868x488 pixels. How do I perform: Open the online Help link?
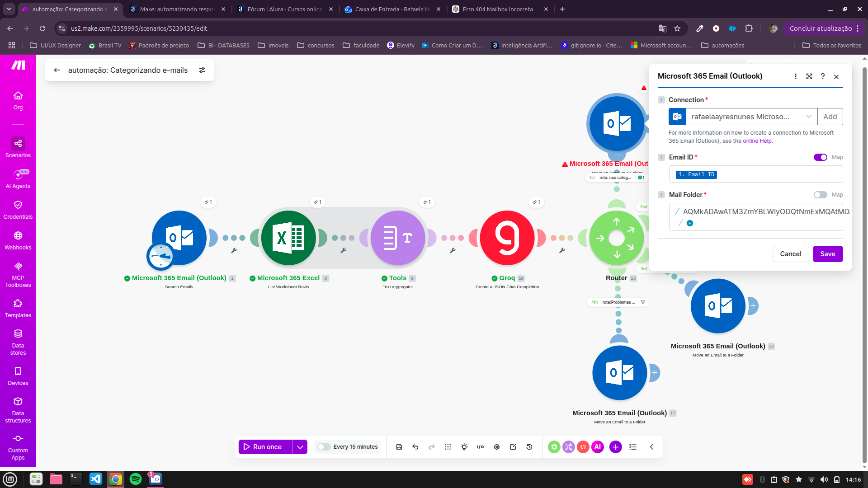click(x=757, y=141)
